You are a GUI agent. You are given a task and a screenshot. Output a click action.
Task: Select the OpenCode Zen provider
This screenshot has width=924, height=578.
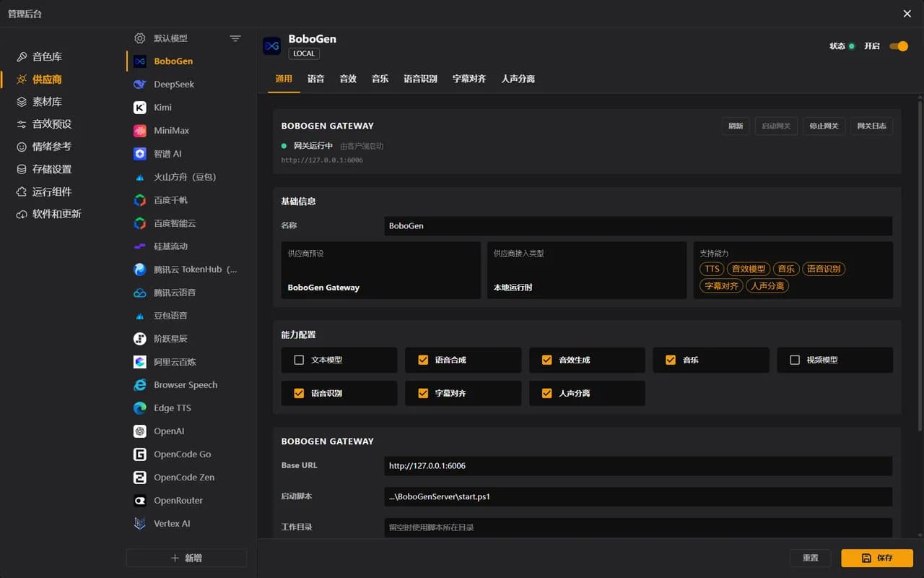[x=186, y=478]
